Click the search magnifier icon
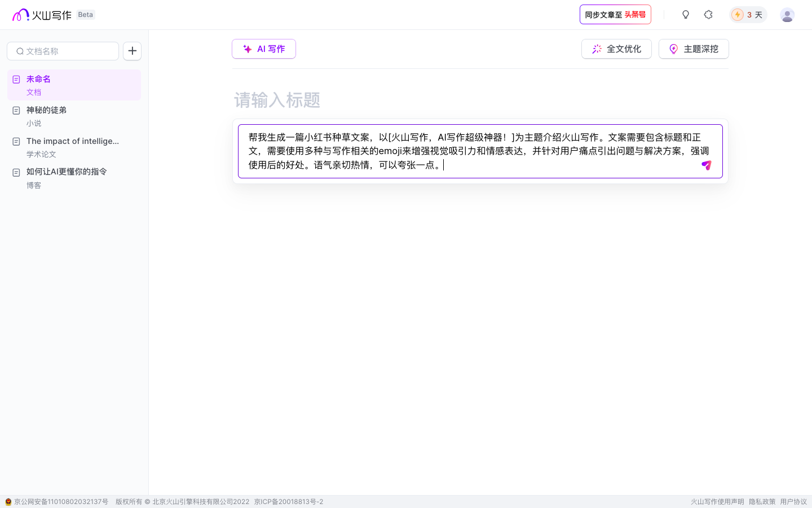The width and height of the screenshot is (812, 508). click(x=20, y=51)
